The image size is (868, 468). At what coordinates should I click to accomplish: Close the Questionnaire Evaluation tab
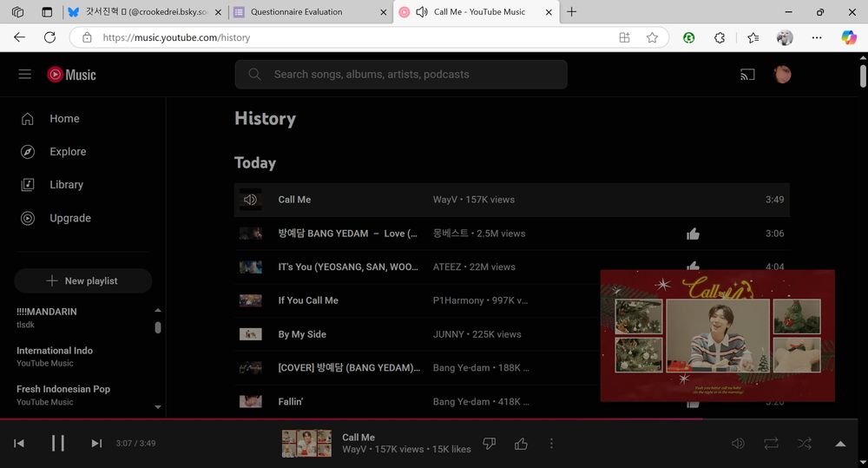tap(383, 12)
